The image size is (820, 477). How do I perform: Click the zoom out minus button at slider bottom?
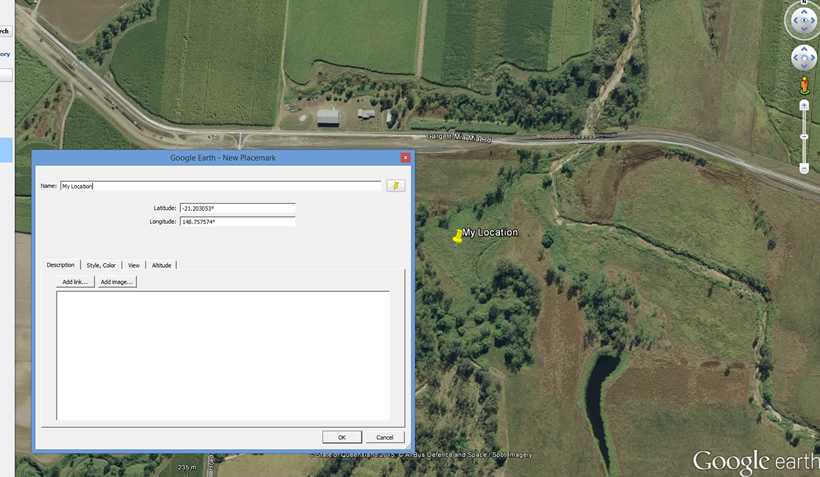click(x=804, y=168)
